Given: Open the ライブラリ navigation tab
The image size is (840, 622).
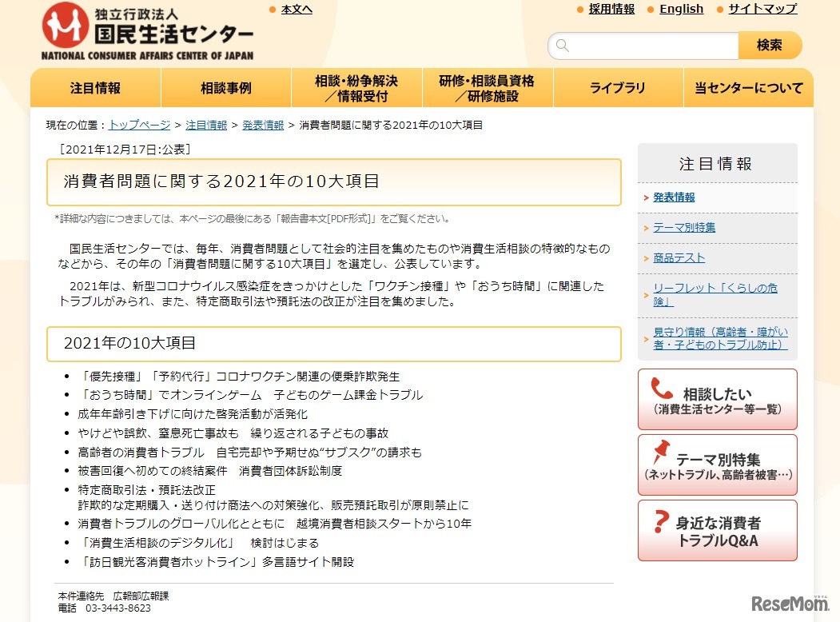Looking at the screenshot, I should click(619, 88).
